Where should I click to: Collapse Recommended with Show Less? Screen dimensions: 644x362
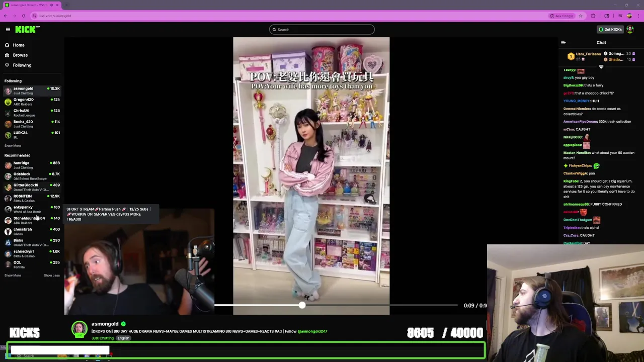[x=52, y=276]
